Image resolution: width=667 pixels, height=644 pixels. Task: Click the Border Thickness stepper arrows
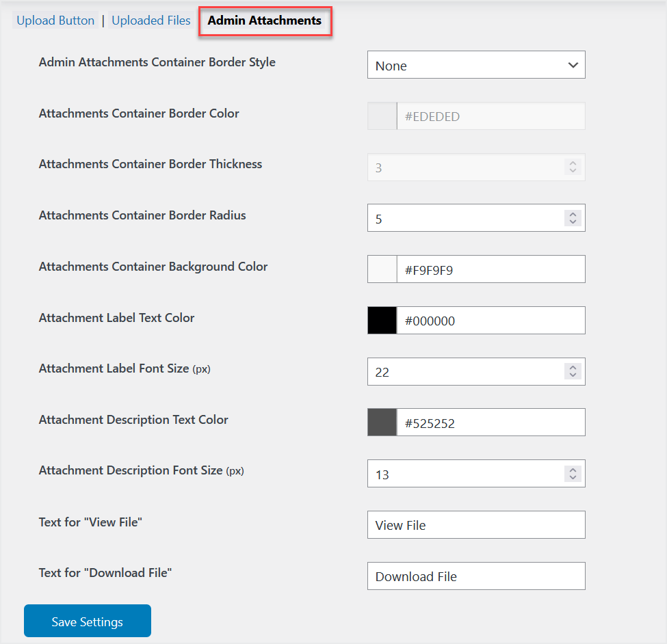click(573, 167)
